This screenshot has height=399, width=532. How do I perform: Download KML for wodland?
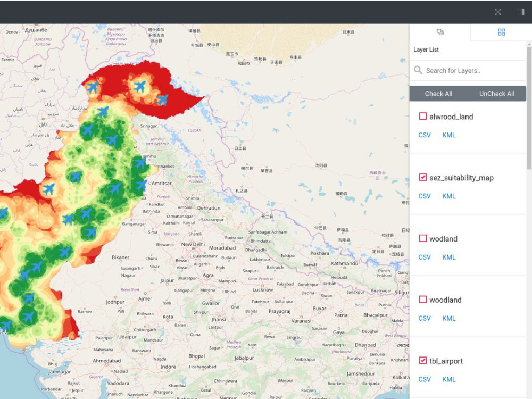(449, 257)
